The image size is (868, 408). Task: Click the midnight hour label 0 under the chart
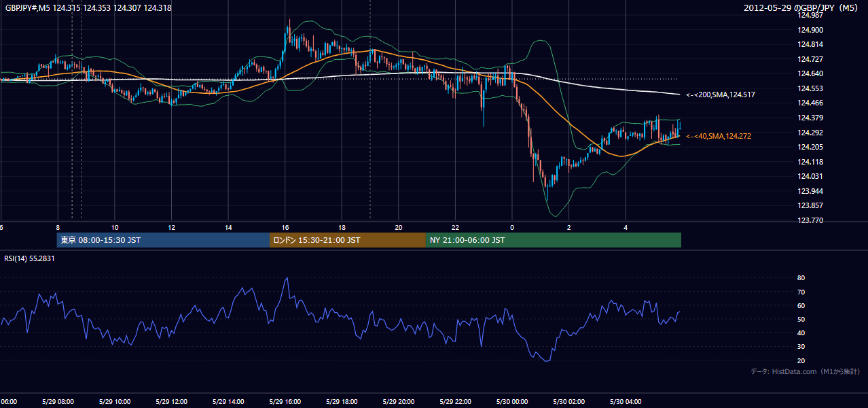click(x=512, y=227)
